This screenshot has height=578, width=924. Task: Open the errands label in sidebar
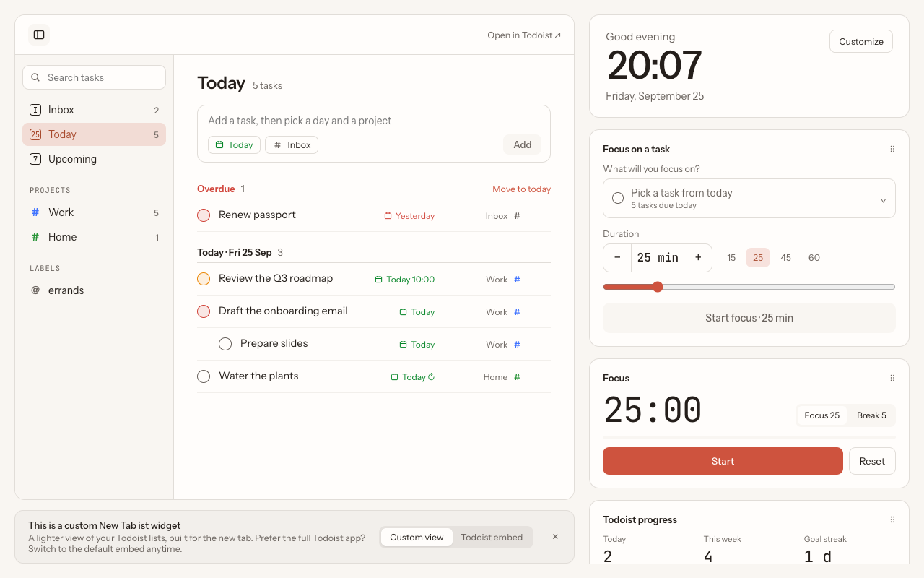(94, 290)
